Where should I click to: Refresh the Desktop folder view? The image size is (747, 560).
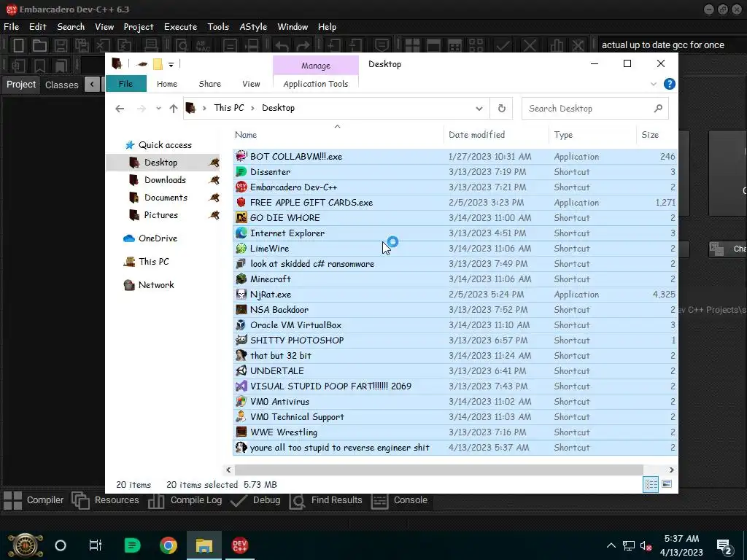coord(502,109)
